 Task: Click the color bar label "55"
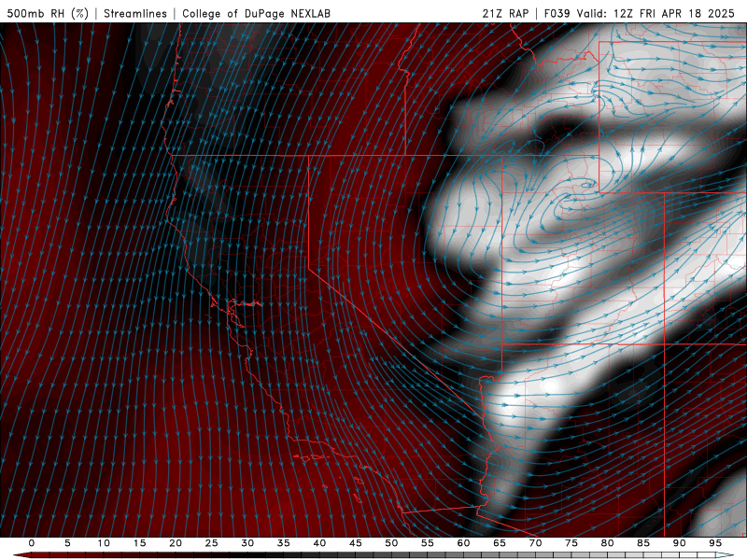(x=427, y=543)
